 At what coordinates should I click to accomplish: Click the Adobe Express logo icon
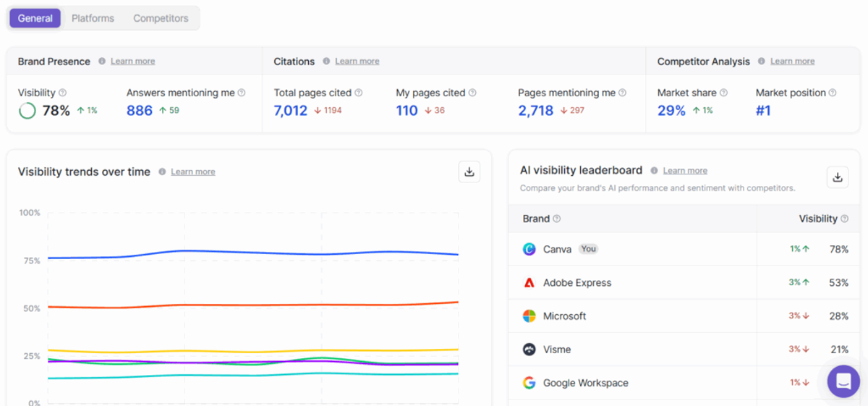pos(529,283)
